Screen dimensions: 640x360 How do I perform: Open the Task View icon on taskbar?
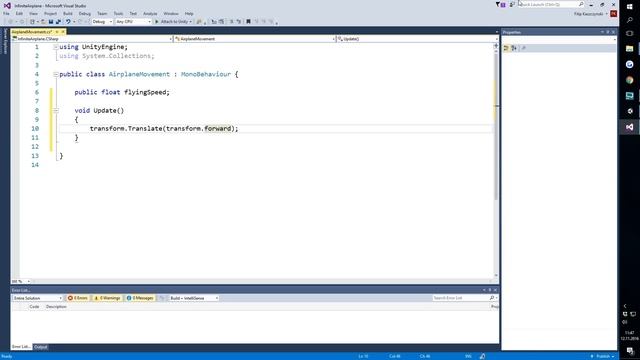pos(629,33)
